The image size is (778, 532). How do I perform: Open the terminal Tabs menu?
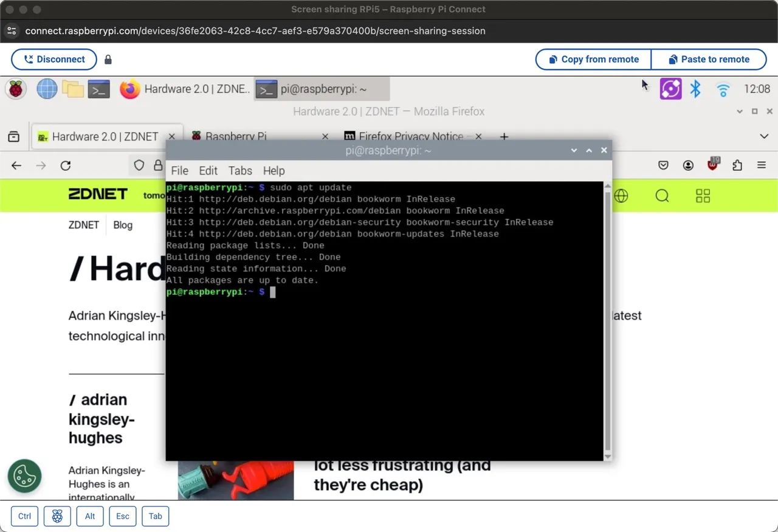(x=240, y=171)
